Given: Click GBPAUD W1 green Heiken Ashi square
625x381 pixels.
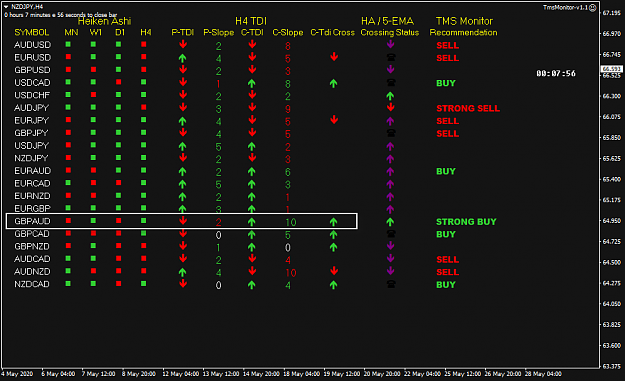Looking at the screenshot, I should pyautogui.click(x=93, y=220).
